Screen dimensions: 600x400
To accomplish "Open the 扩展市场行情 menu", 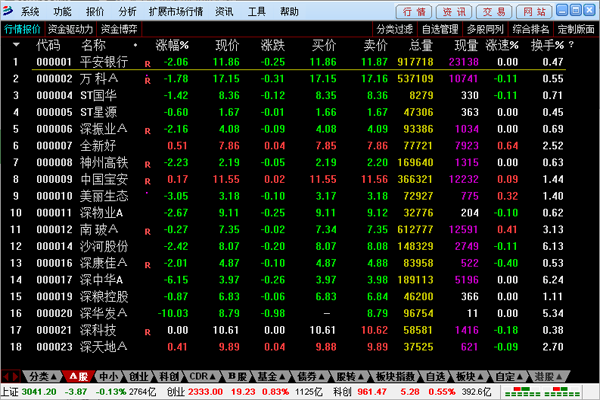I will coord(176,12).
